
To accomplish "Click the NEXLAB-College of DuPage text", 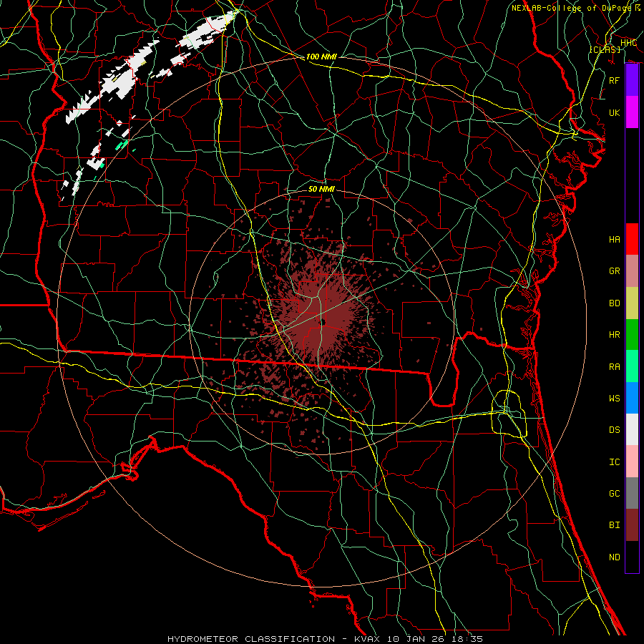I will pyautogui.click(x=571, y=8).
